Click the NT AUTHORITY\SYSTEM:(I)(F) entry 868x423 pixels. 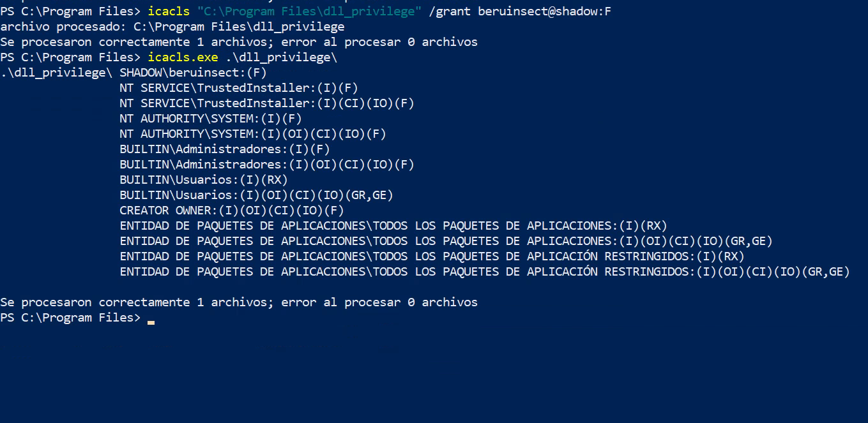pyautogui.click(x=210, y=119)
